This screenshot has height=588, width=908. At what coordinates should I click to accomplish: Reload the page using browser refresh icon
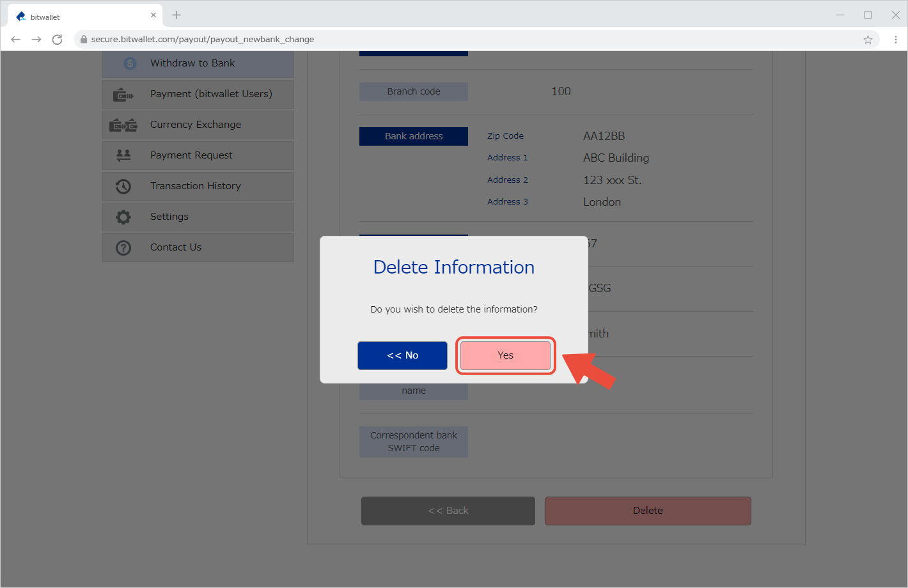tap(57, 40)
